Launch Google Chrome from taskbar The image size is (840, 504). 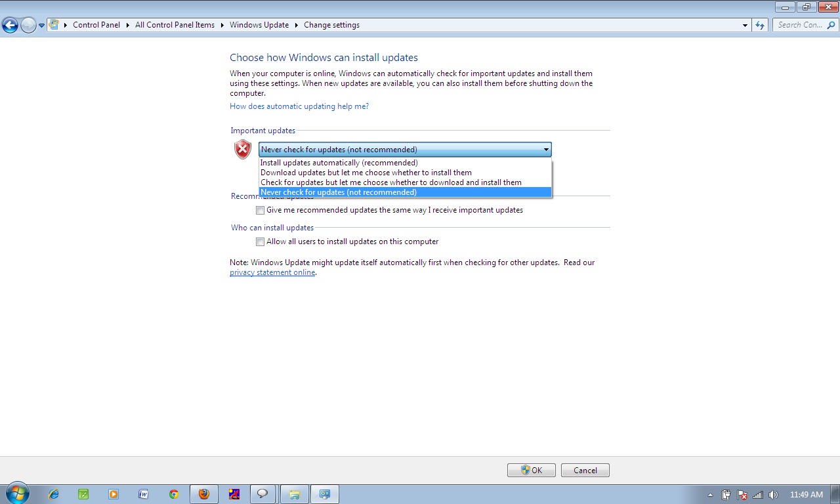[174, 494]
